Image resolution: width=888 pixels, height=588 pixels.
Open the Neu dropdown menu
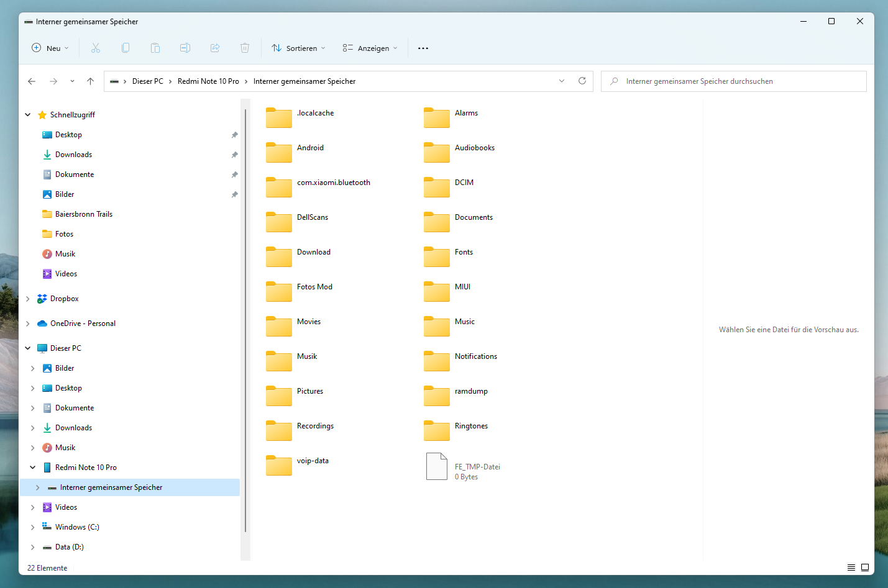tap(50, 48)
